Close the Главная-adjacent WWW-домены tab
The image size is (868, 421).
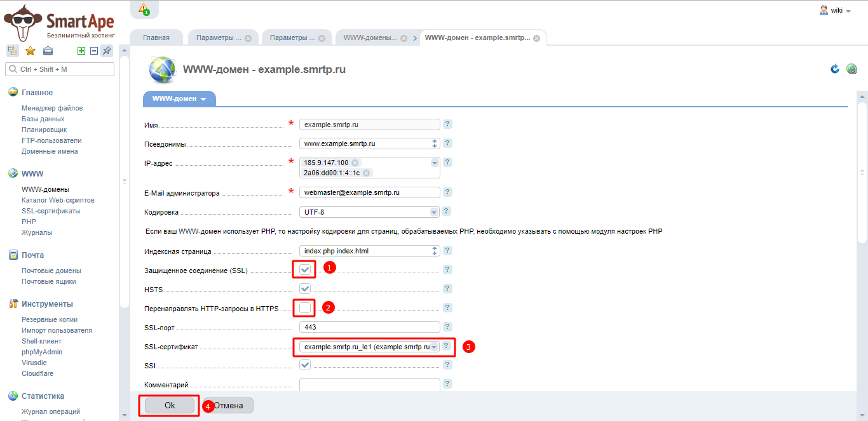click(x=403, y=38)
